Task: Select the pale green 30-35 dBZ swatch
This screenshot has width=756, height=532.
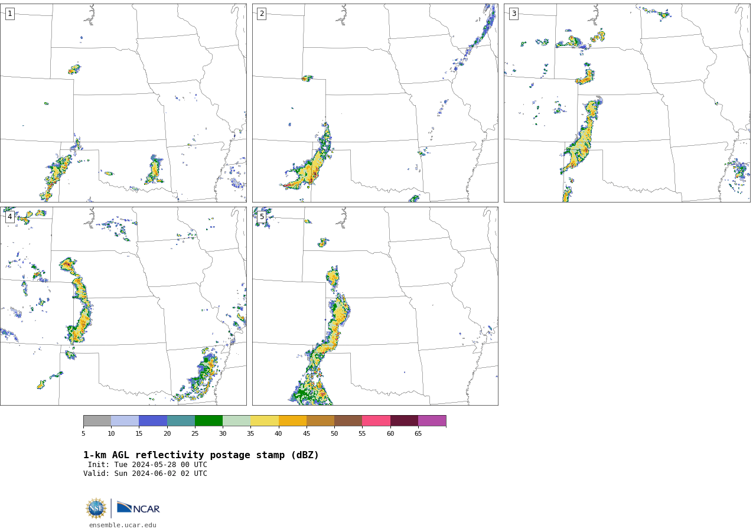Action: (x=237, y=421)
